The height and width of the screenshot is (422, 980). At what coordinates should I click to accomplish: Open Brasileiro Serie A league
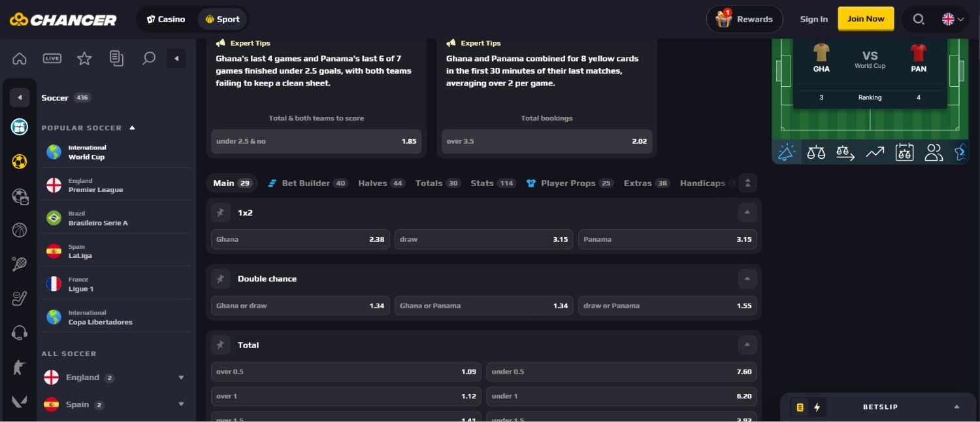tap(116, 218)
